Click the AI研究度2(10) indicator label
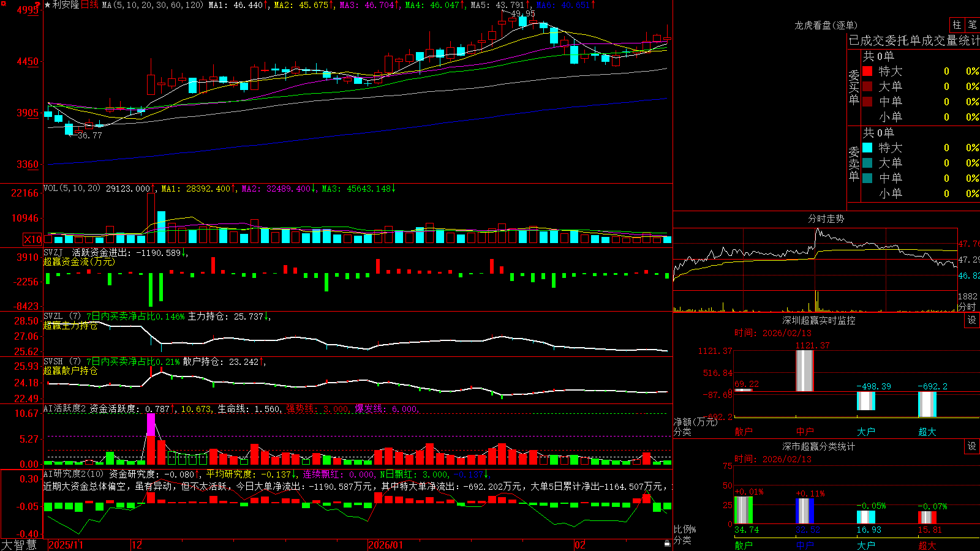Viewport: 980px width, 551px height. [73, 474]
